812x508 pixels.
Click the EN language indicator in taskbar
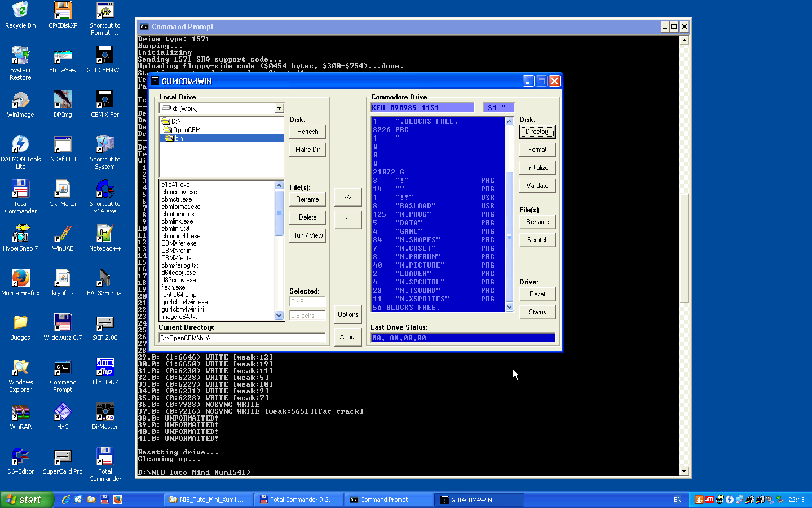pos(678,500)
